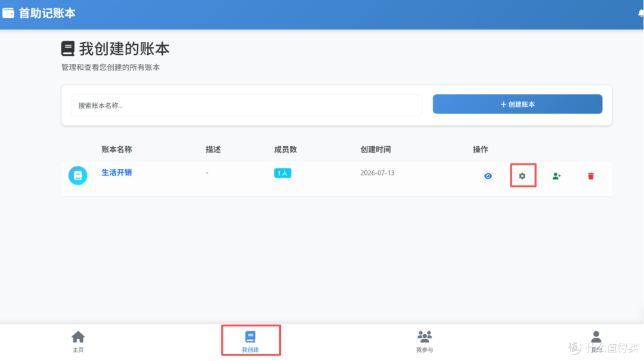Click the 管理和查看您创建的所有账本 subtitle

[x=110, y=67]
